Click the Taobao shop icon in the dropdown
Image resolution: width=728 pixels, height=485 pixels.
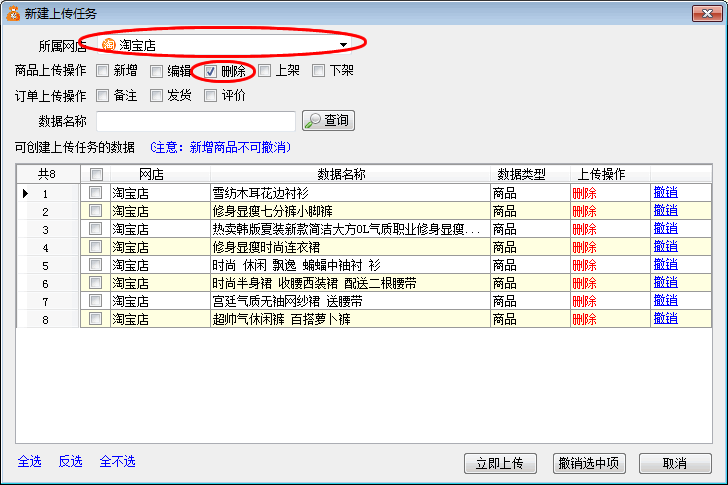point(108,45)
